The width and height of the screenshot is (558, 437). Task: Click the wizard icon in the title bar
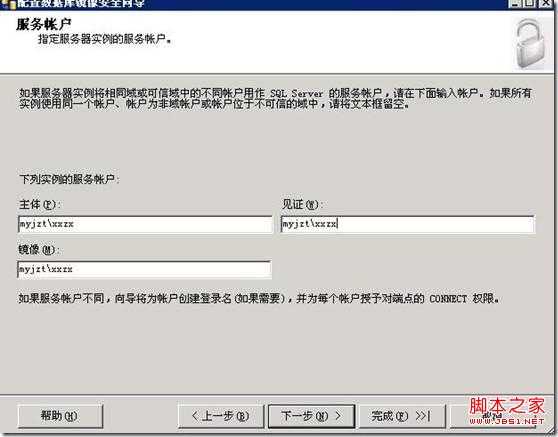coord(8,4)
